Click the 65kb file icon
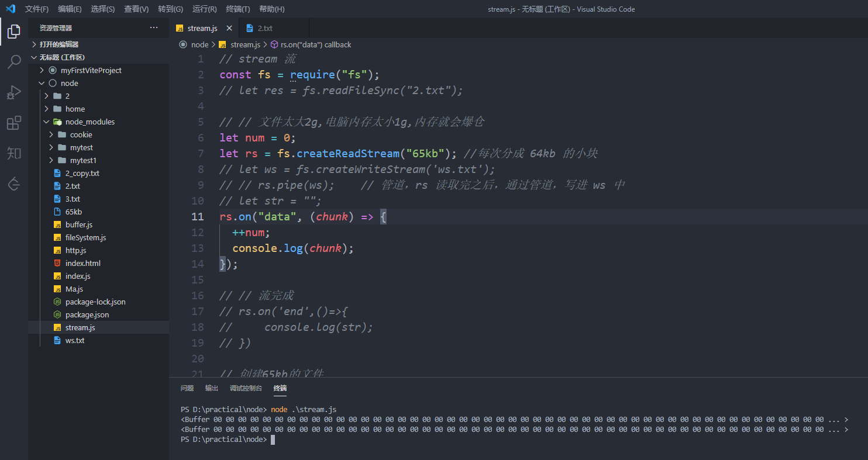The image size is (868, 460). coord(57,212)
